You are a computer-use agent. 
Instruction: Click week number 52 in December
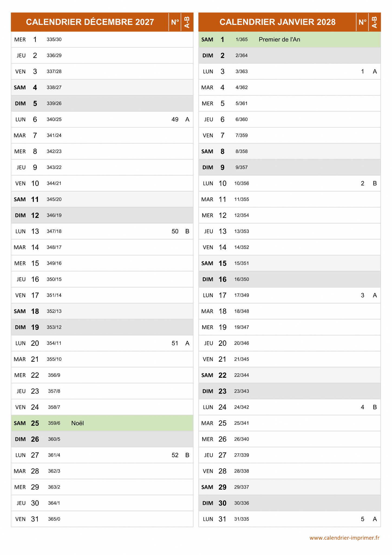pyautogui.click(x=175, y=455)
